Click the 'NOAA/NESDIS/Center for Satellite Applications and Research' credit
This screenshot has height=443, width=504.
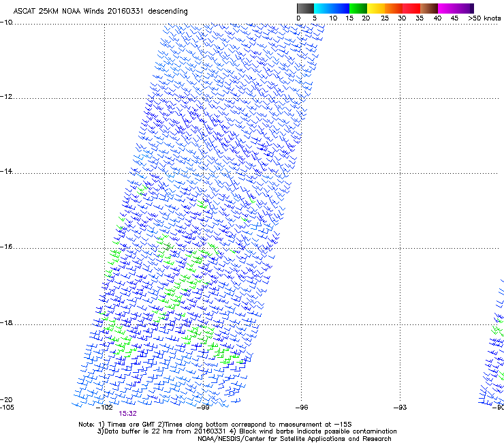pos(294,439)
